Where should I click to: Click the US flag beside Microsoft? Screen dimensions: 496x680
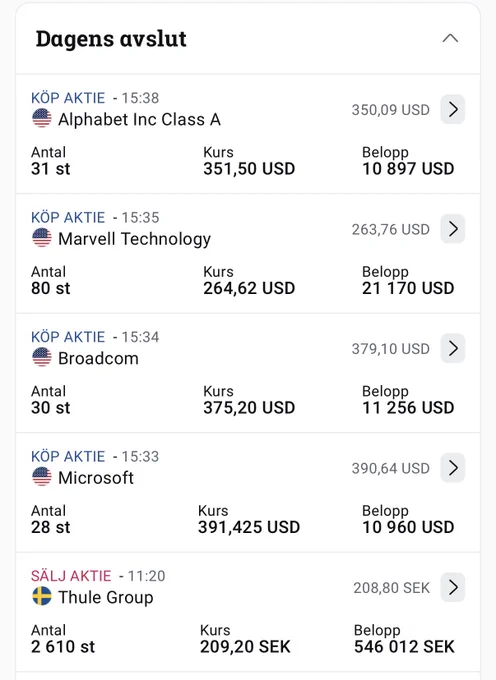[x=42, y=477]
